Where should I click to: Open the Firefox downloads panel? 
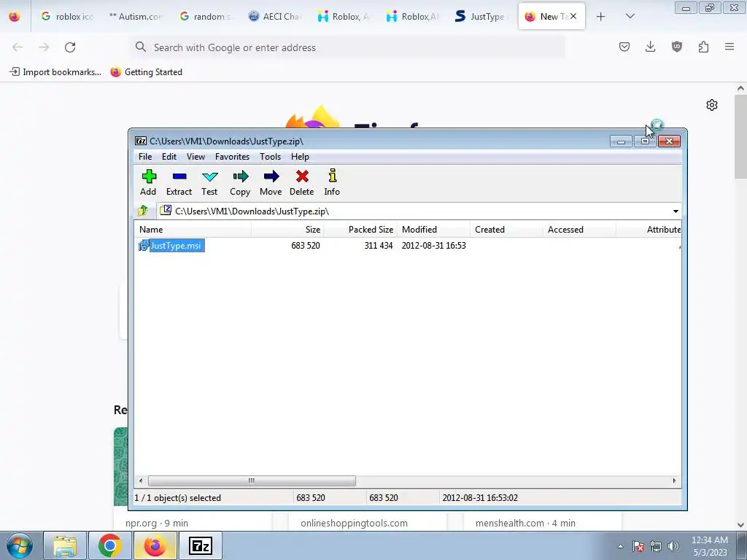[x=650, y=47]
